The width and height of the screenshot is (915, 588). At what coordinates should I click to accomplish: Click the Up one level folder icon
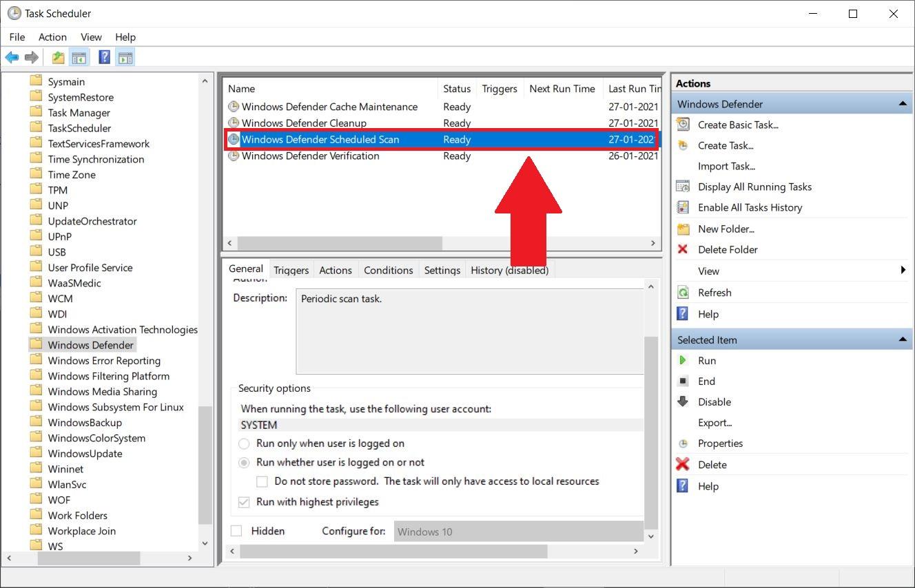pyautogui.click(x=59, y=58)
